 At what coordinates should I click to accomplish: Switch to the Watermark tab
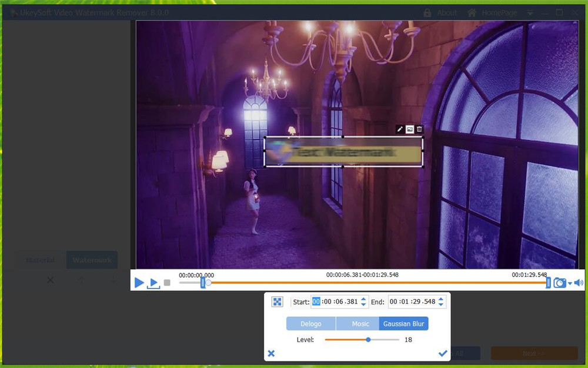(x=92, y=260)
